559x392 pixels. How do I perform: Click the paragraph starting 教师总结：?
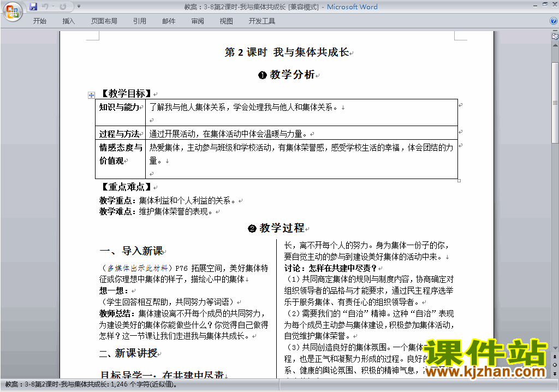(183, 325)
